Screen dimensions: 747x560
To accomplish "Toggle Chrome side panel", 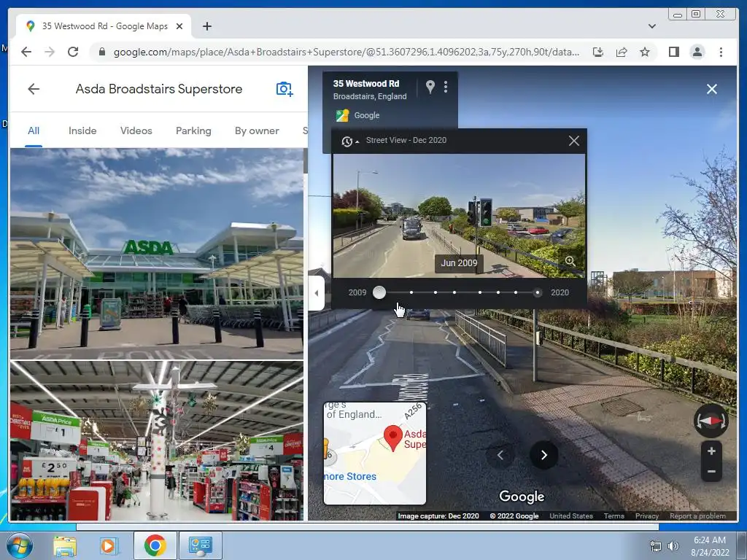I will 673,52.
